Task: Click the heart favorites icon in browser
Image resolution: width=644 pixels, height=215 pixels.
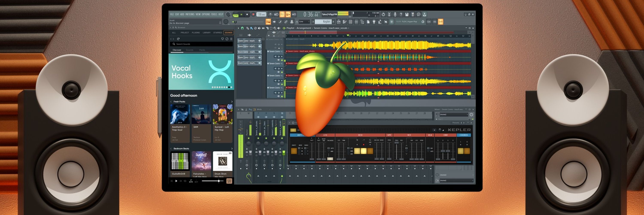Action: [222, 39]
